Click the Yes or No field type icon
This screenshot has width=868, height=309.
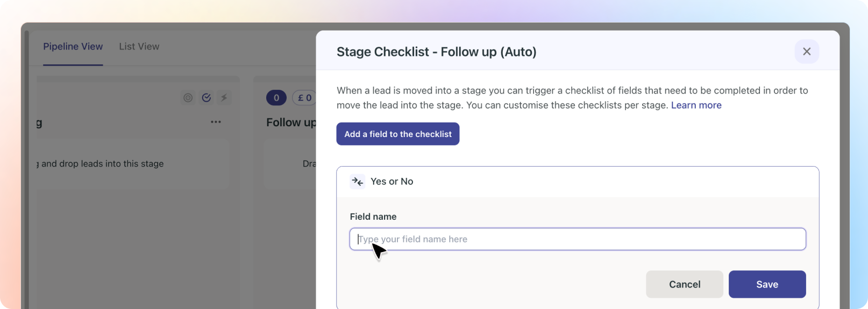(x=357, y=182)
